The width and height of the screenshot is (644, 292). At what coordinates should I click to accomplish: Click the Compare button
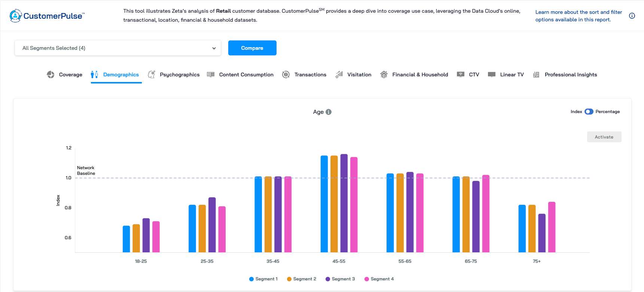[x=252, y=48]
